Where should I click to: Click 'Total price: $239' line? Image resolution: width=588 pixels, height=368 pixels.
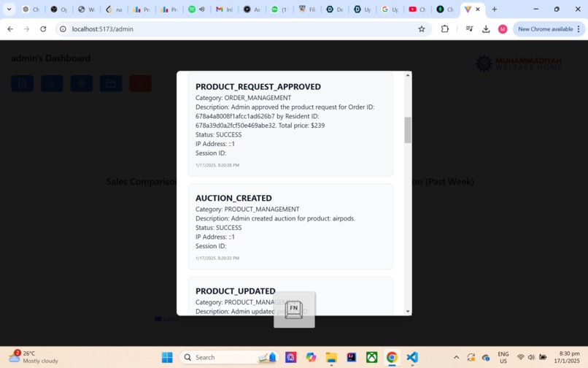pos(301,126)
